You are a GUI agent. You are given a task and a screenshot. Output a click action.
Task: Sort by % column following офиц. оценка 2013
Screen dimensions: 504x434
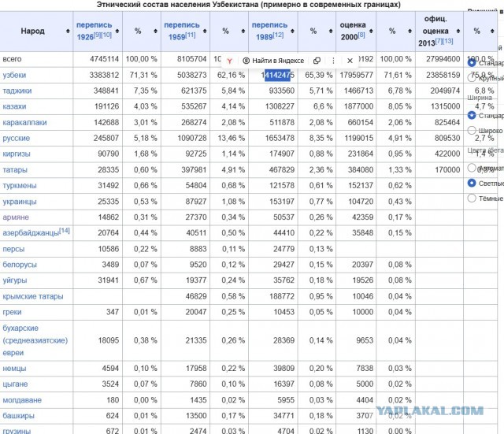tap(492, 32)
